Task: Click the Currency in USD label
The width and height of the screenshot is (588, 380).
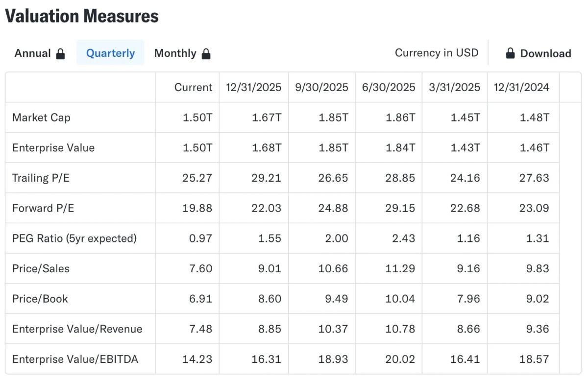Action: click(x=437, y=52)
